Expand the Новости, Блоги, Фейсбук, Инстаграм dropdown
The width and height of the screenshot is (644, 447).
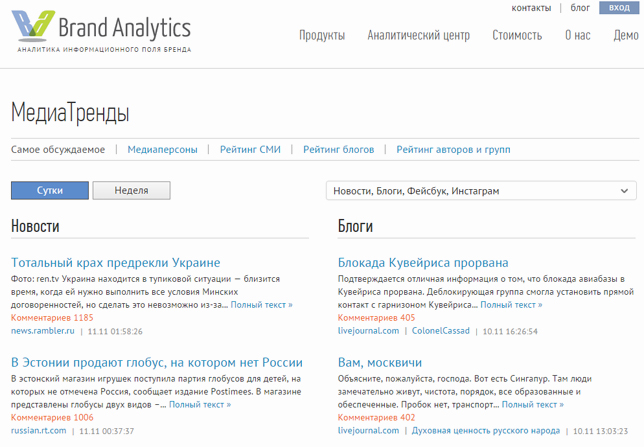click(x=481, y=191)
